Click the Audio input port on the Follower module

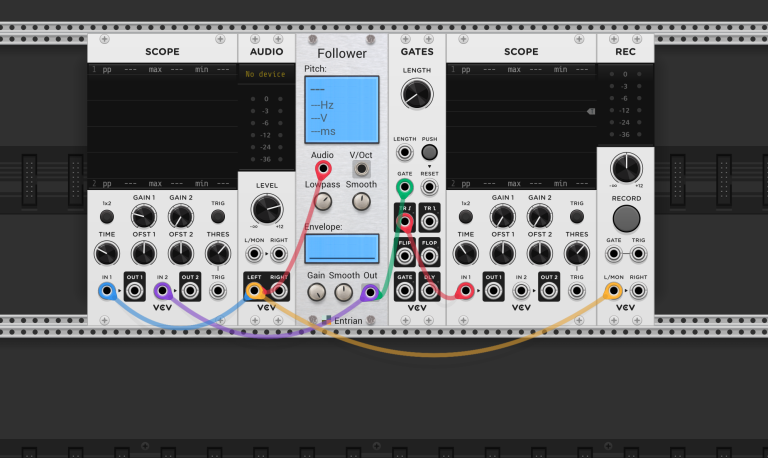(x=323, y=169)
